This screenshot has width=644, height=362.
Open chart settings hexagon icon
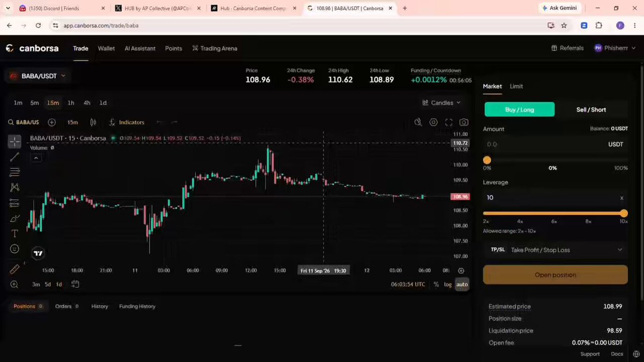click(x=434, y=122)
